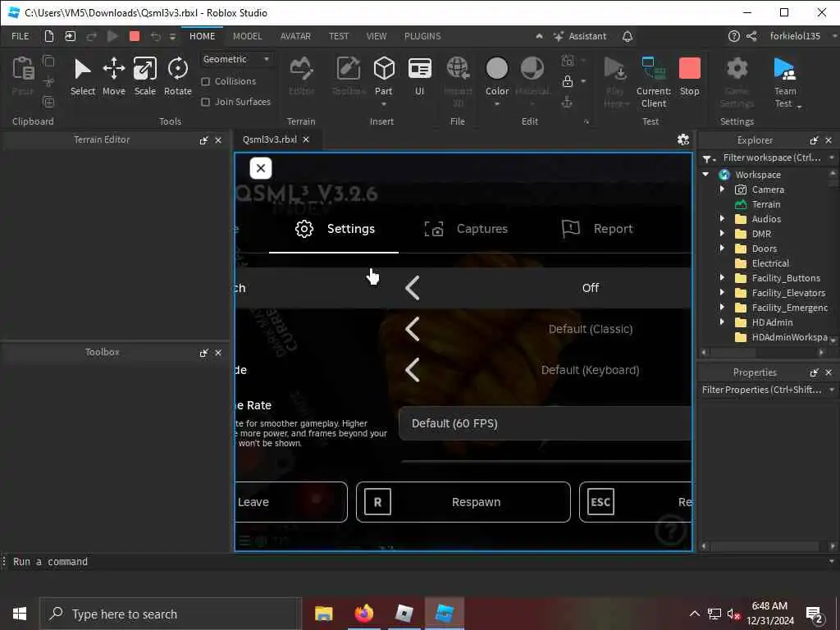The height and width of the screenshot is (630, 840).
Task: Activate the Move tool
Action: [x=113, y=77]
